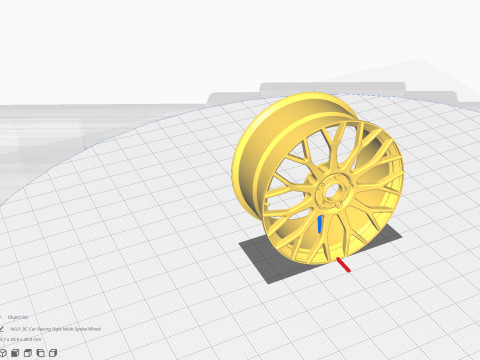Image resolution: width=480 pixels, height=360 pixels.
Task: Click the Object list label
Action: (18, 317)
